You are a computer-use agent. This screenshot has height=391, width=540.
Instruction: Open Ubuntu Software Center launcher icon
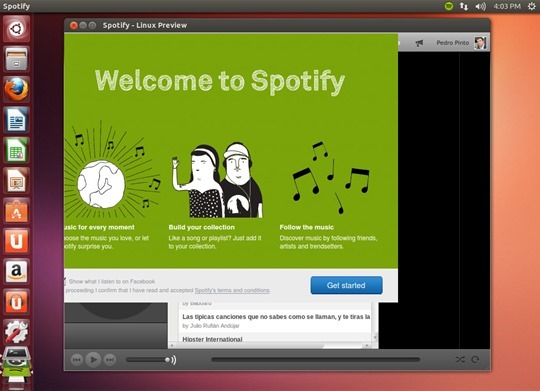click(17, 210)
